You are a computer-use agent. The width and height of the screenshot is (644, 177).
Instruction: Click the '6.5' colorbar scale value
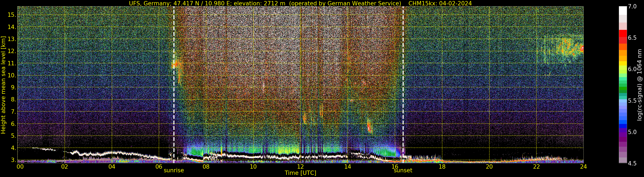pyautogui.click(x=632, y=38)
